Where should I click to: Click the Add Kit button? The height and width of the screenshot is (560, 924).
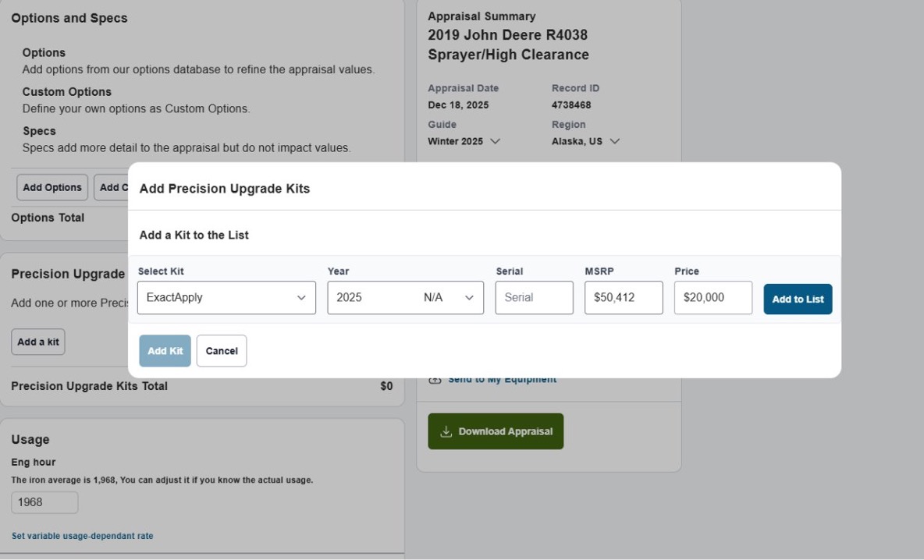[x=165, y=350]
